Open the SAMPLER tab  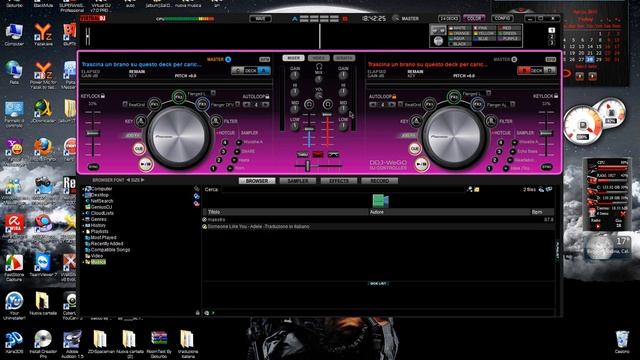298,180
